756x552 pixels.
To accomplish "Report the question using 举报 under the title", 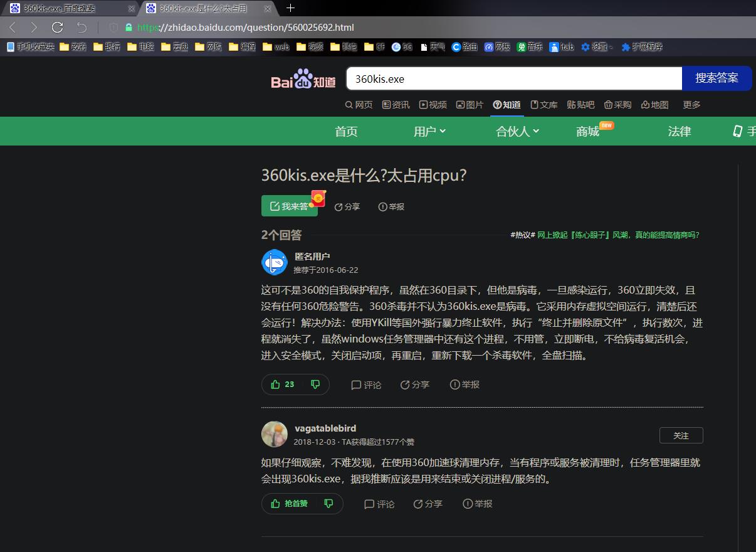I will point(392,207).
